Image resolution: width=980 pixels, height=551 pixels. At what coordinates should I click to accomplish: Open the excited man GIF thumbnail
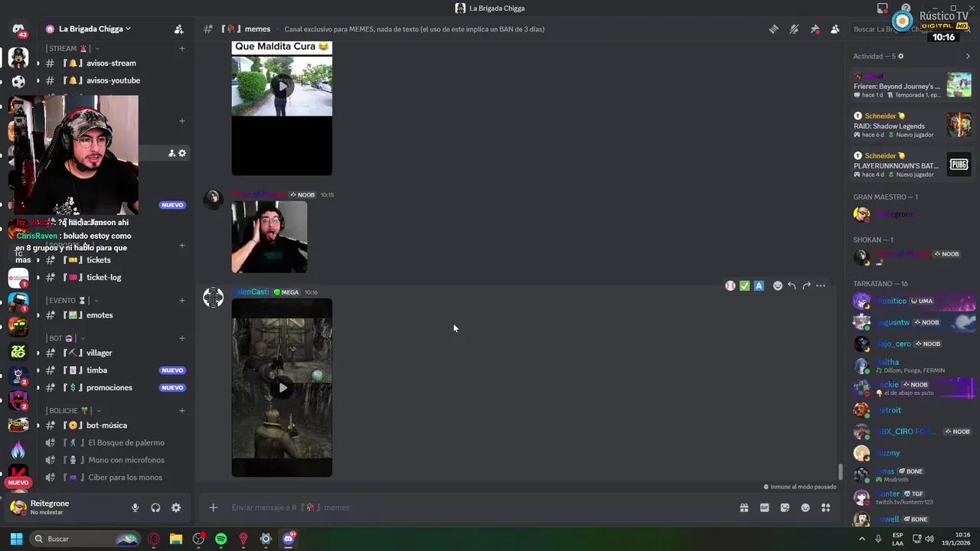(x=269, y=236)
